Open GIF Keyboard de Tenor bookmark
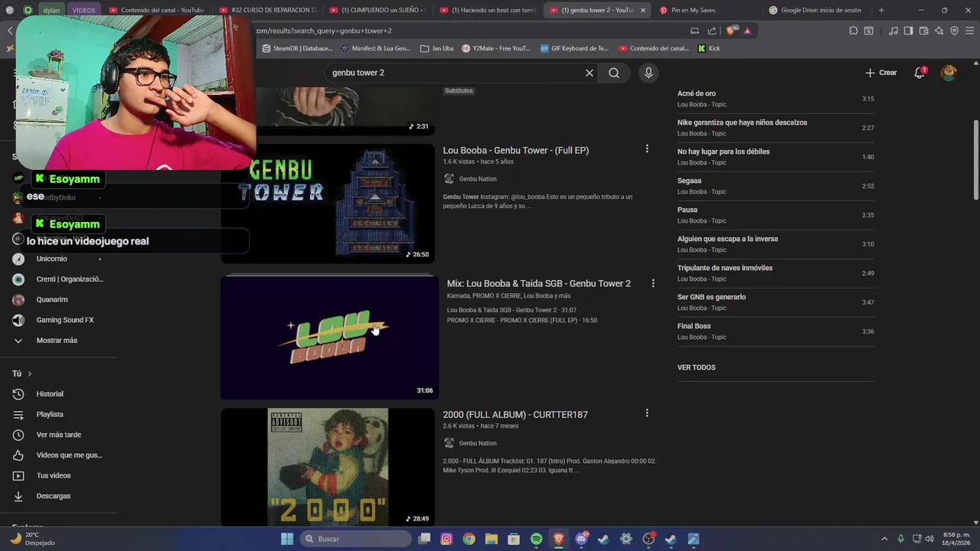The width and height of the screenshot is (980, 551). point(574,48)
